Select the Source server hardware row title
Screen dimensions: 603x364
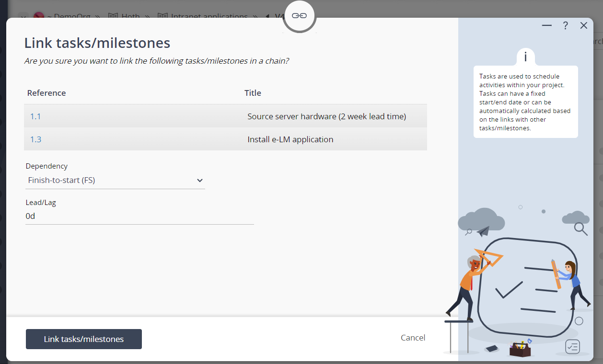tap(327, 116)
